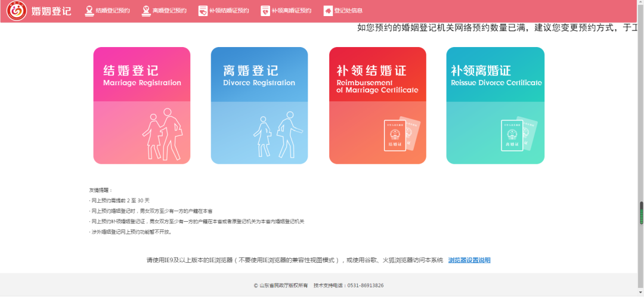Click the certificate icon beside 补领离婚证预约
The image size is (644, 298).
(x=265, y=11)
